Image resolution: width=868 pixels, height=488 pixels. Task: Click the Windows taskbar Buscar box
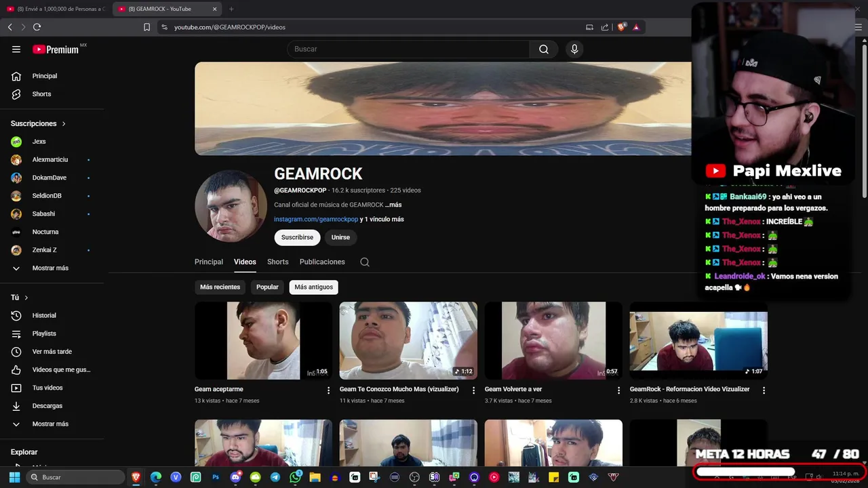pos(75,477)
